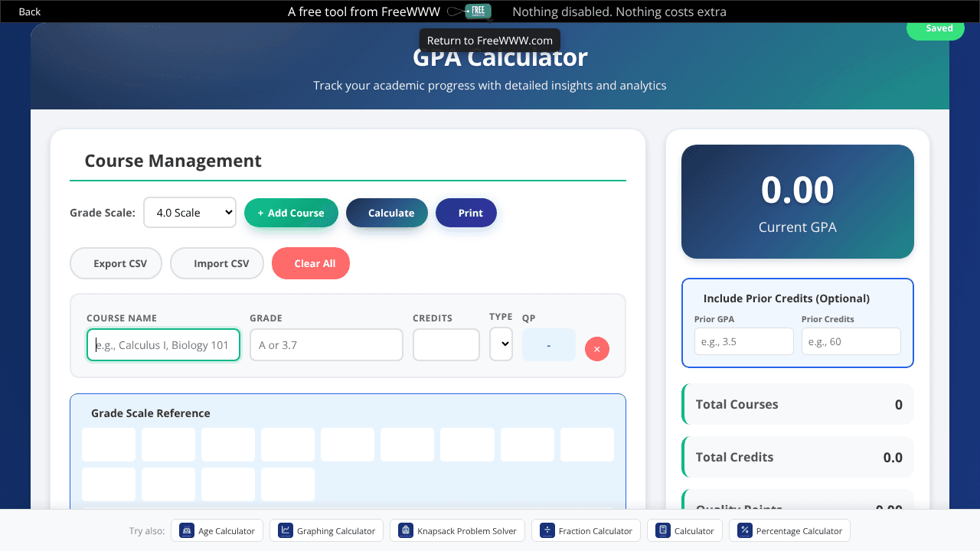Click the Calculate button
The image size is (980, 551).
[x=387, y=213]
